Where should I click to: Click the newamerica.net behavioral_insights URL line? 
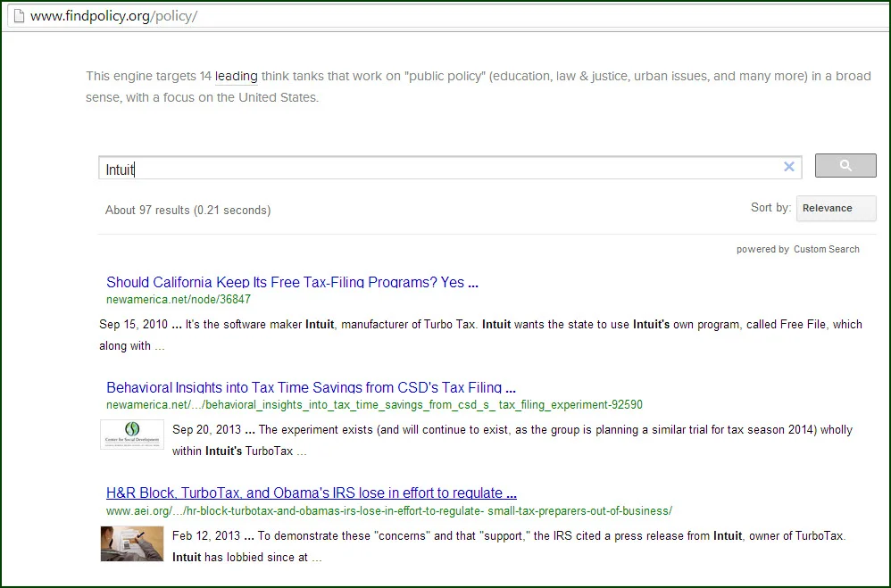click(x=374, y=405)
